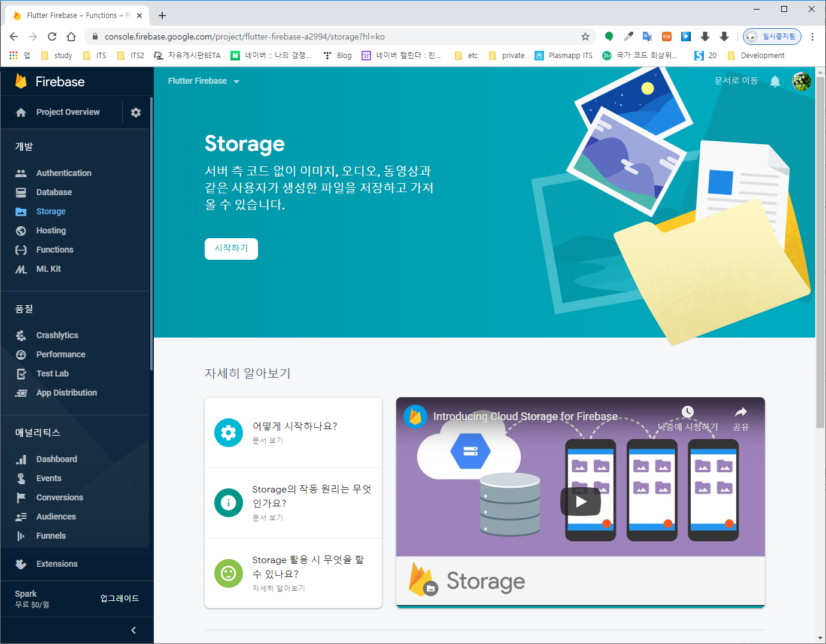Click the Firebase logo
The height and width of the screenshot is (644, 826).
50,81
